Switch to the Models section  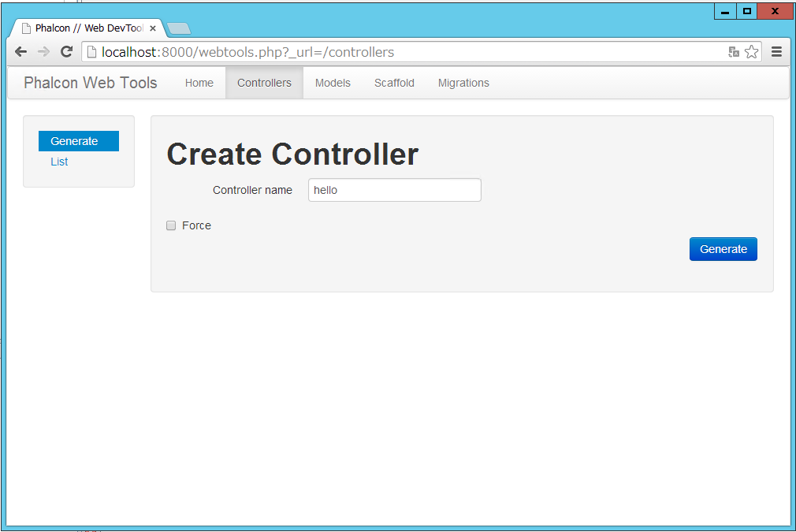pyautogui.click(x=333, y=83)
